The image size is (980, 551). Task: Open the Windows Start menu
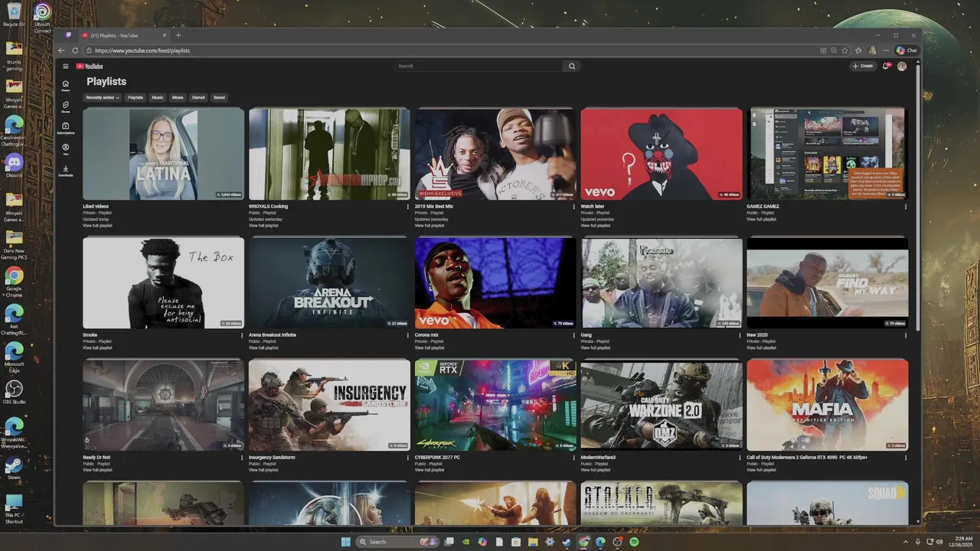(x=346, y=542)
